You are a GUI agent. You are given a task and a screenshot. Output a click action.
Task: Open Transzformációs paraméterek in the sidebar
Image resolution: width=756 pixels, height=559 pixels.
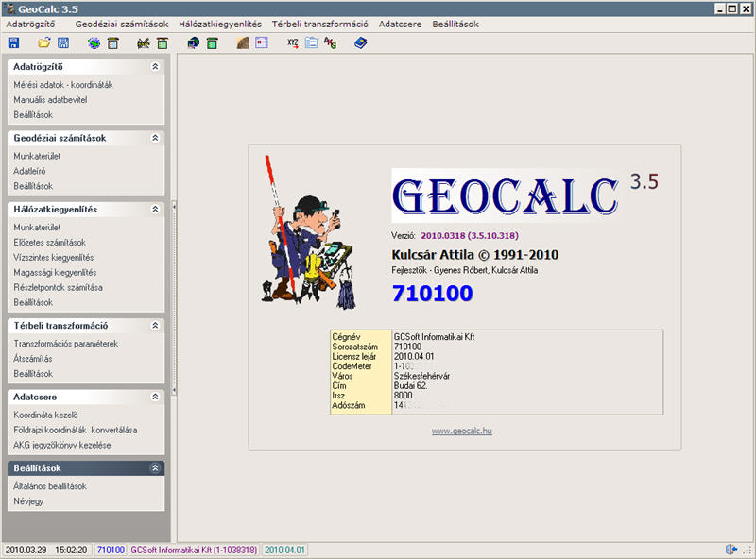66,344
